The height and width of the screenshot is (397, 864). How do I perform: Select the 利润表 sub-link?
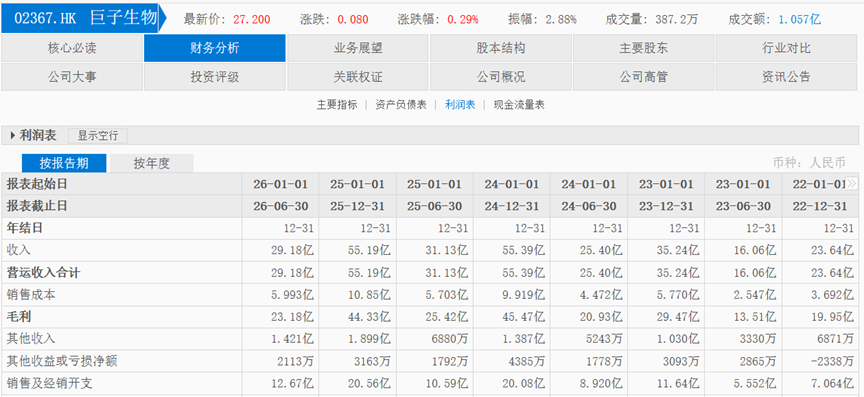460,105
